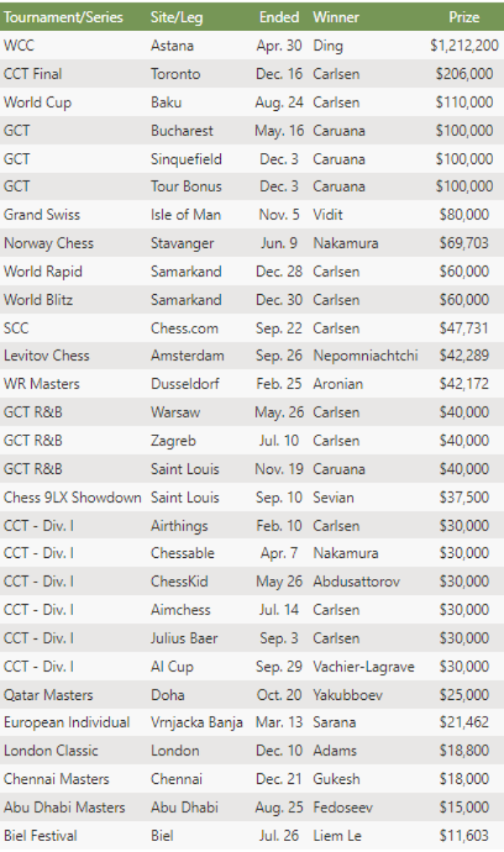Select the Vachier-Lagrave winner cell

[364, 666]
